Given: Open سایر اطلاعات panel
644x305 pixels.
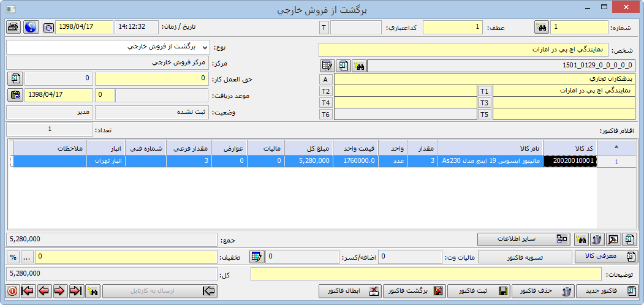Looking at the screenshot, I should [523, 239].
